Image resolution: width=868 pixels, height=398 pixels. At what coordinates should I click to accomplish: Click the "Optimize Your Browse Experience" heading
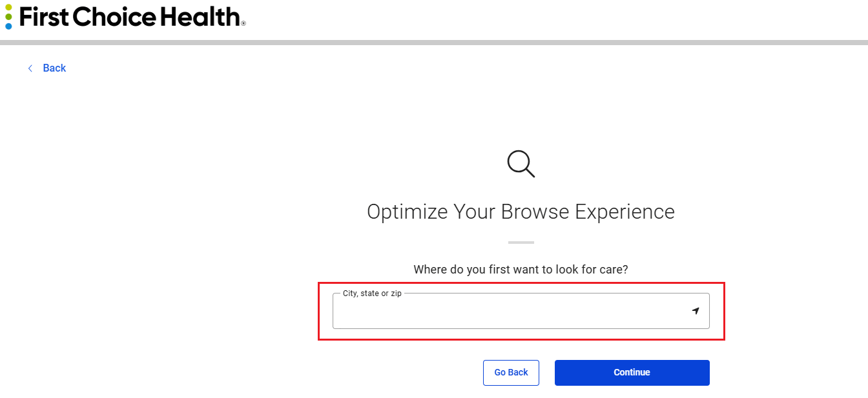click(x=521, y=212)
